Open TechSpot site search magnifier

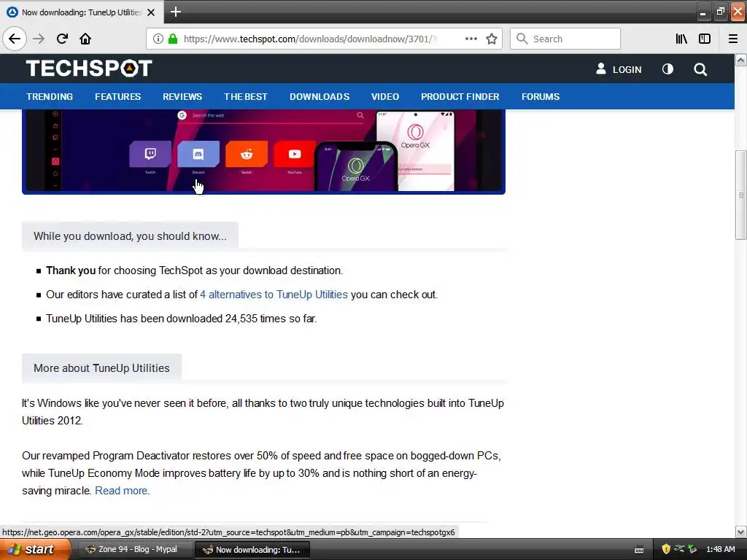coord(700,69)
